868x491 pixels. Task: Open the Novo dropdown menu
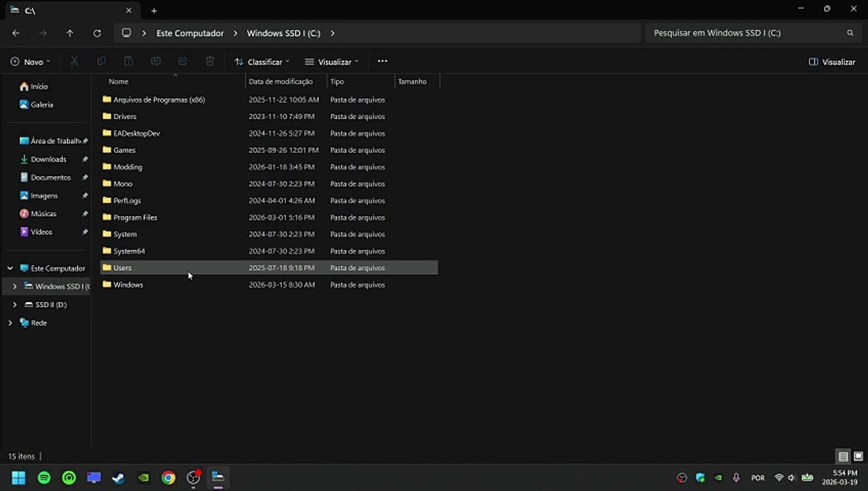pos(31,62)
